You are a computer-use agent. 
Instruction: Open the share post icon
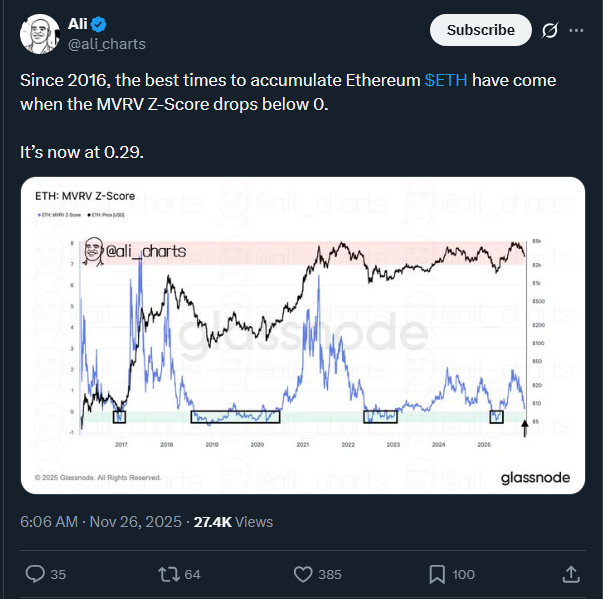(570, 574)
